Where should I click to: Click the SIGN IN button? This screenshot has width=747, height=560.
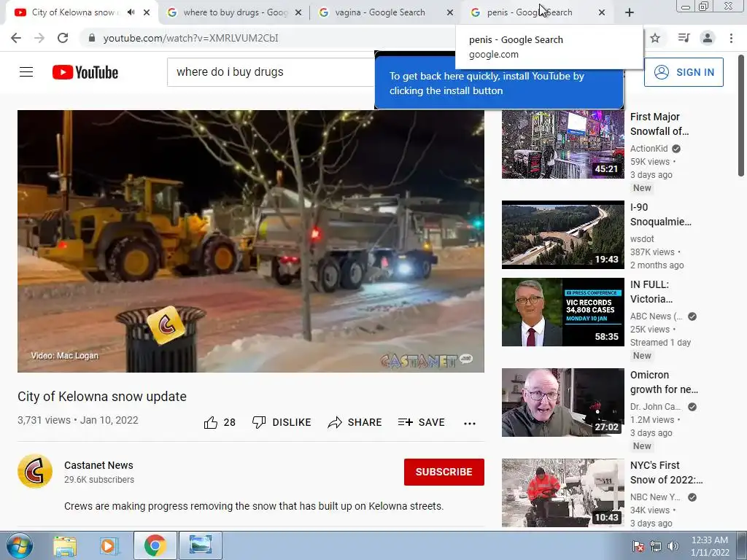coord(684,72)
